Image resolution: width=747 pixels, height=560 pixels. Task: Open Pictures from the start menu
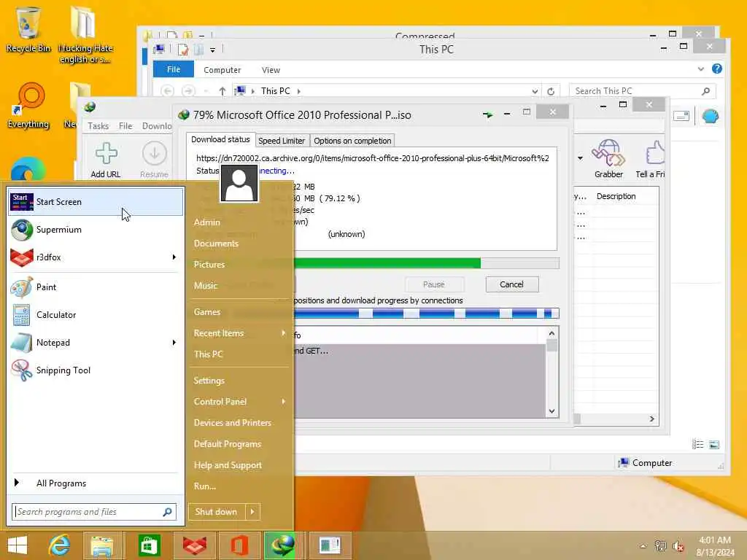click(x=209, y=264)
